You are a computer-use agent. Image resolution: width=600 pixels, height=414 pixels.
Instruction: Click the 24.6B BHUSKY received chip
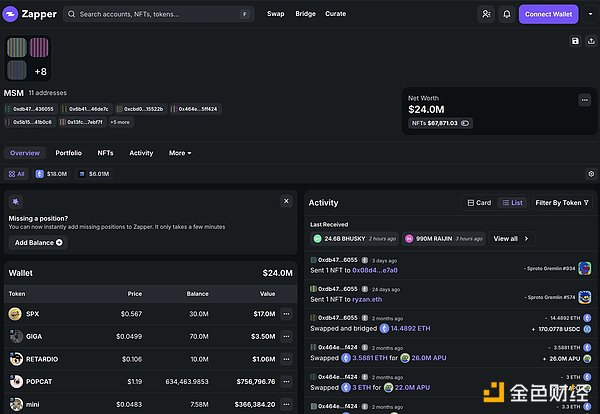354,239
